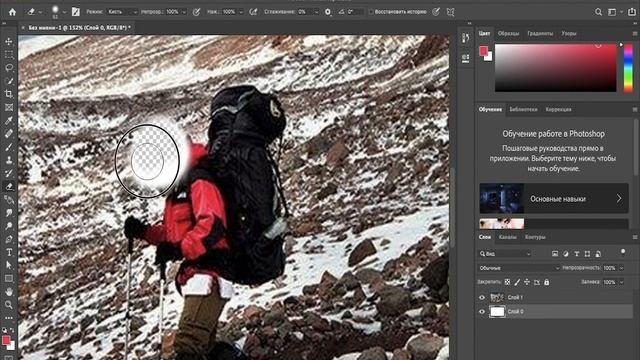Select the Rectangular Marquee tool
640x360 pixels.
(x=9, y=55)
